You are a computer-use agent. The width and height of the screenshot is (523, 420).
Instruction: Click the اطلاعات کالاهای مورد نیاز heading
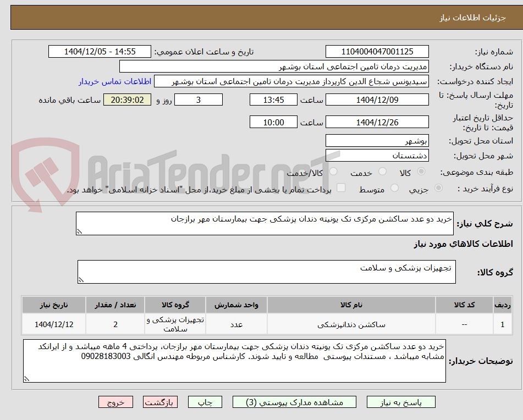[x=463, y=244]
